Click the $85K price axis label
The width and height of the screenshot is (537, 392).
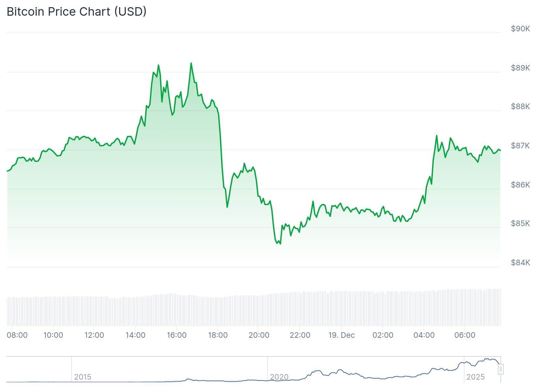520,223
